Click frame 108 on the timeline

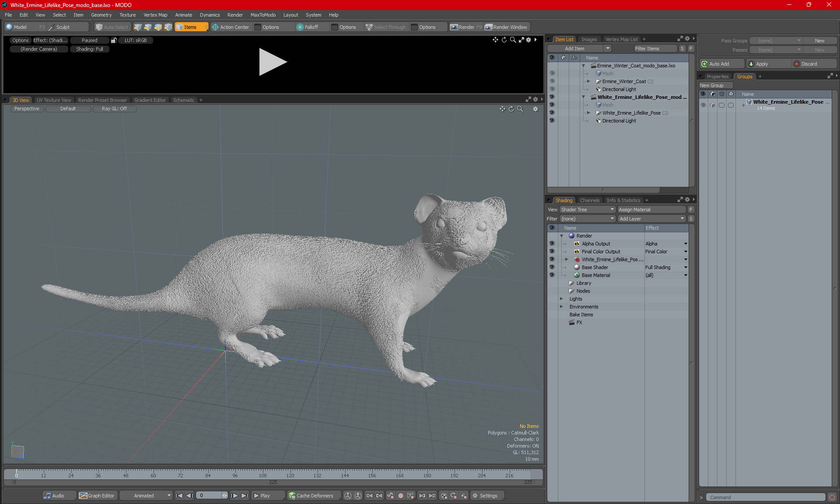pos(262,475)
